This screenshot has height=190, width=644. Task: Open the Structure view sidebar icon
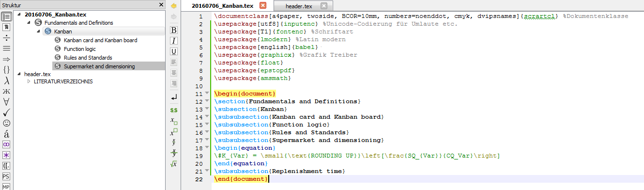[x=7, y=17]
